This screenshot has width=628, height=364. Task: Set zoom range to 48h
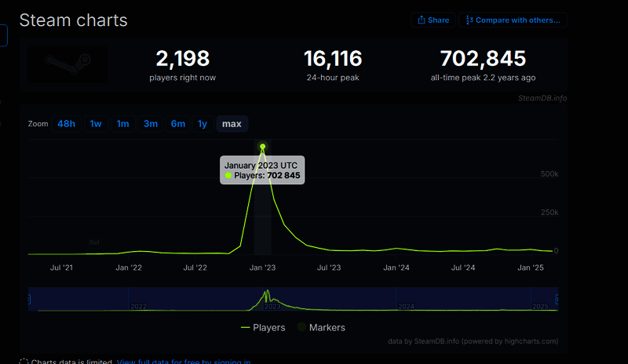coord(67,124)
